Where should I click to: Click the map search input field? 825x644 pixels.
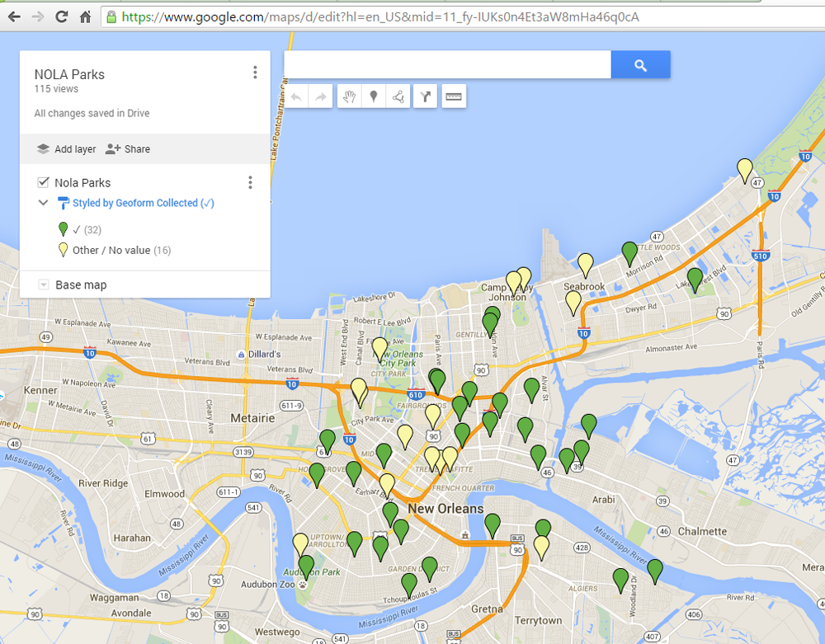[x=447, y=64]
